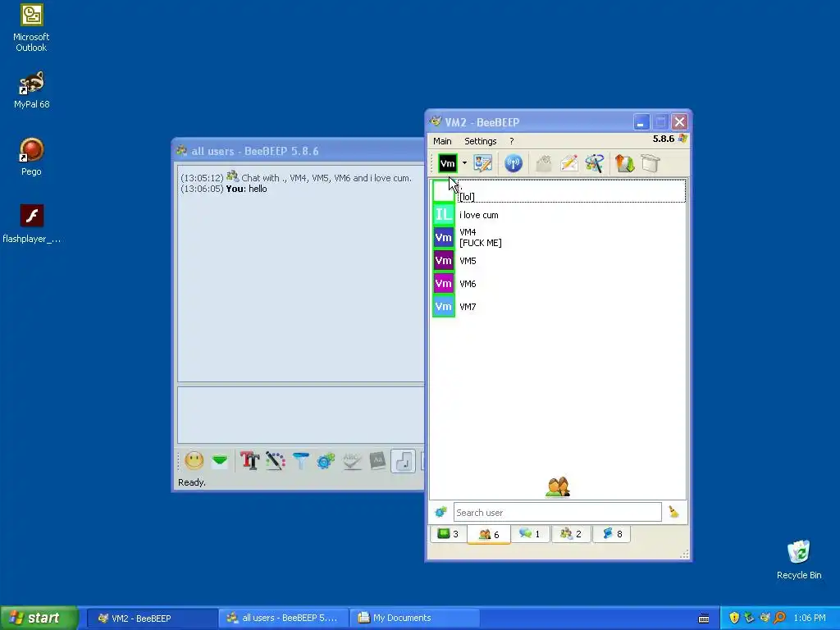Open the Main menu in VM2 BeeBEEP
Screen dimensions: 840x630
click(442, 141)
